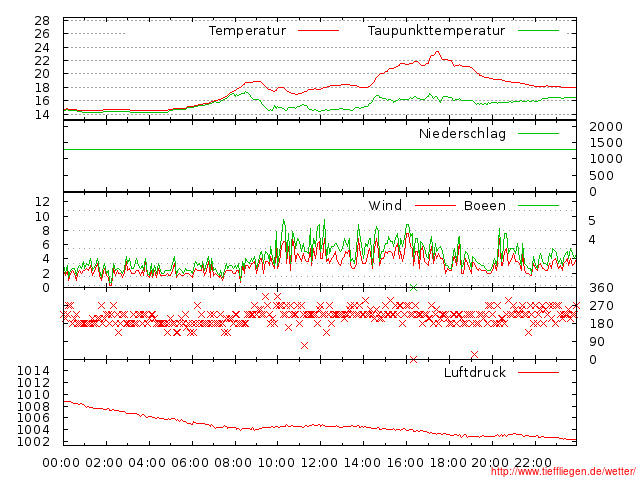Select the Taupunkttemperatur legend label
Screen dimensions: 640x480
point(436,31)
